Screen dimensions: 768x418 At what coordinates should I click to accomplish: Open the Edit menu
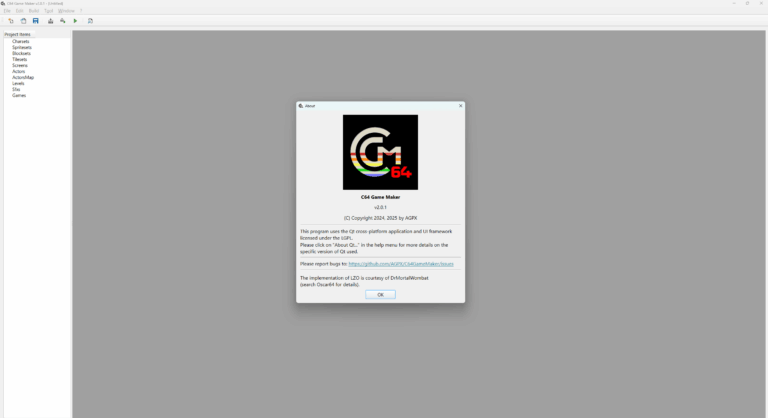[x=20, y=11]
